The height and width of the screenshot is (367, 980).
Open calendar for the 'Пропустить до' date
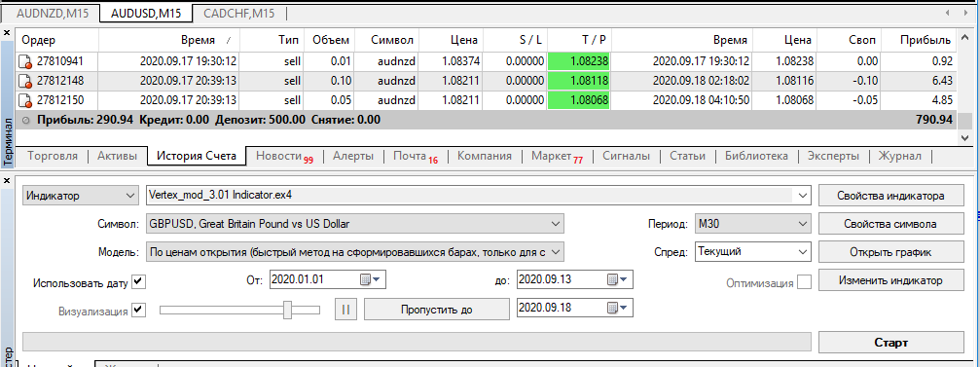tap(619, 308)
